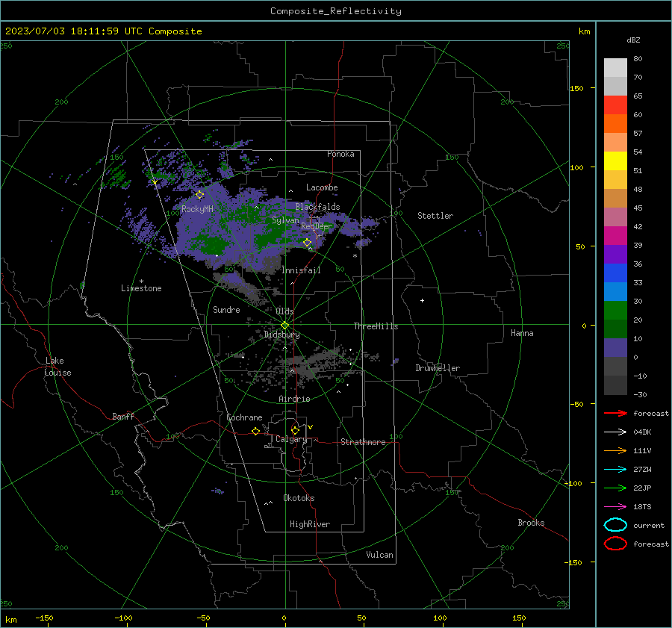Screen dimensions: 672x628
Task: Click the Innisfail map label
Action: coord(301,270)
